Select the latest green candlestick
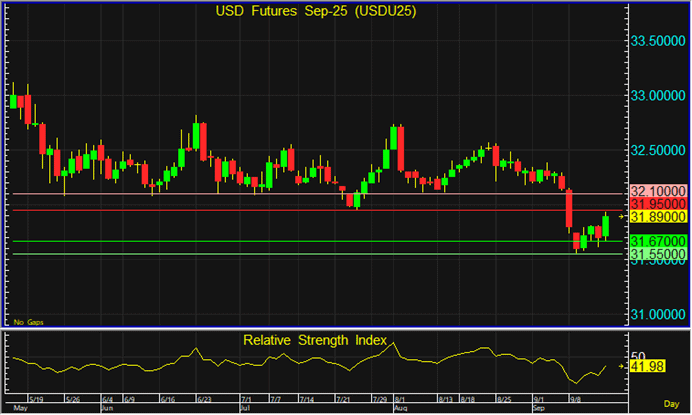 [605, 225]
